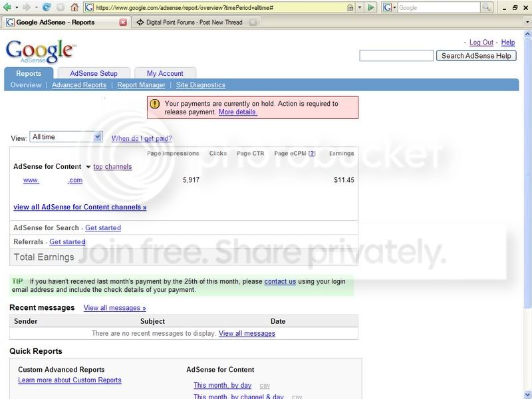532x399 pixels.
Task: Click the top channels link
Action: point(112,167)
